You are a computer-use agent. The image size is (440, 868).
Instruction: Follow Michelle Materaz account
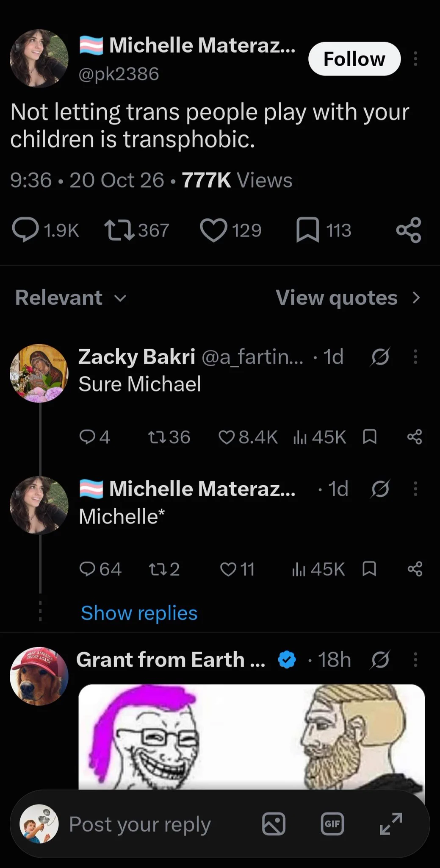pyautogui.click(x=354, y=59)
